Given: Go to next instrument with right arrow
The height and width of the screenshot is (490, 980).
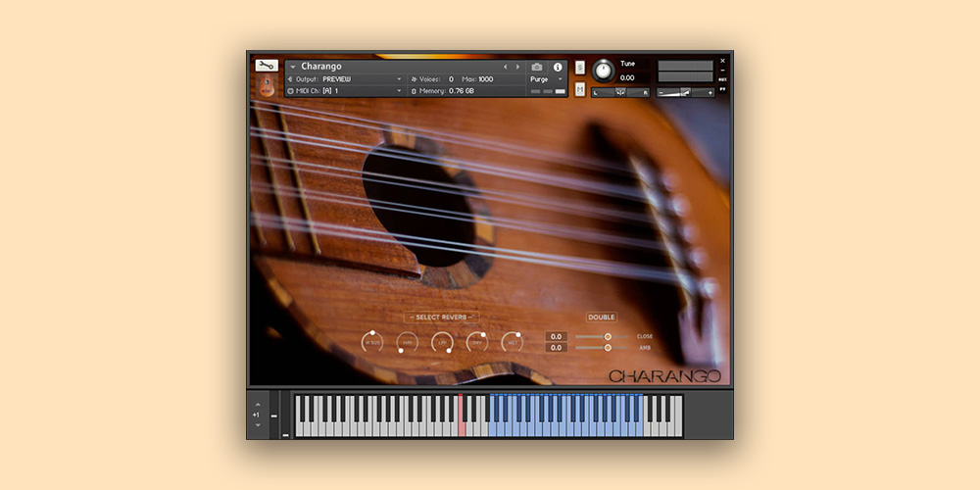Looking at the screenshot, I should (518, 67).
